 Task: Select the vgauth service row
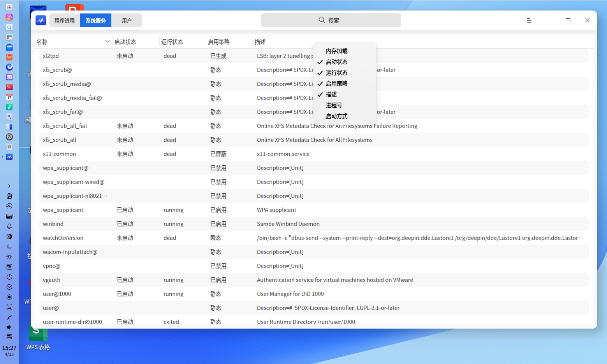(314, 280)
